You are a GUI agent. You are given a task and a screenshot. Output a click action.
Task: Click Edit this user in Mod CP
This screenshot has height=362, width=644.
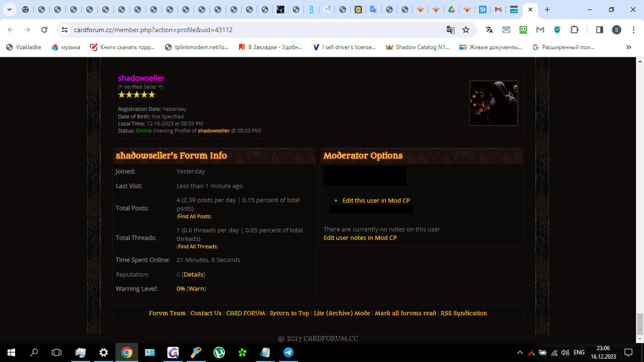click(376, 200)
